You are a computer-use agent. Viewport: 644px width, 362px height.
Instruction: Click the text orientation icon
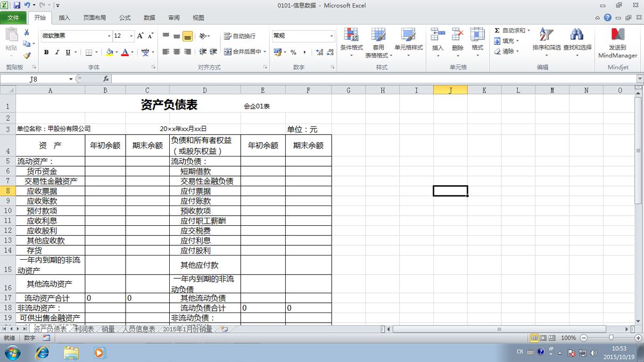tap(203, 36)
